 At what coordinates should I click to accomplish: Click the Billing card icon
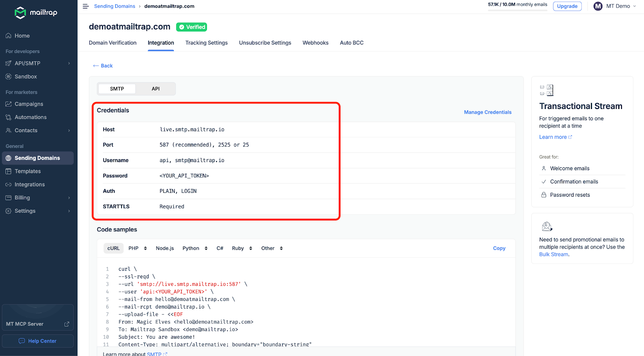point(8,198)
